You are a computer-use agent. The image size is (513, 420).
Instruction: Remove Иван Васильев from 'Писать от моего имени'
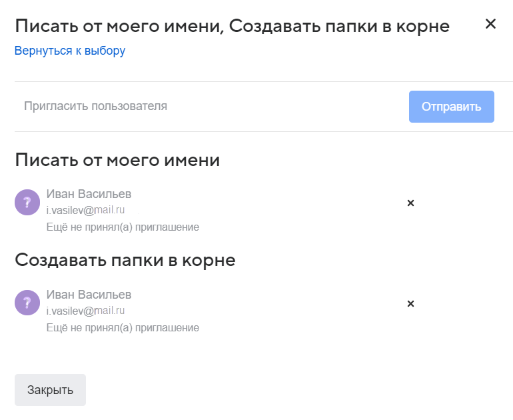tap(410, 203)
